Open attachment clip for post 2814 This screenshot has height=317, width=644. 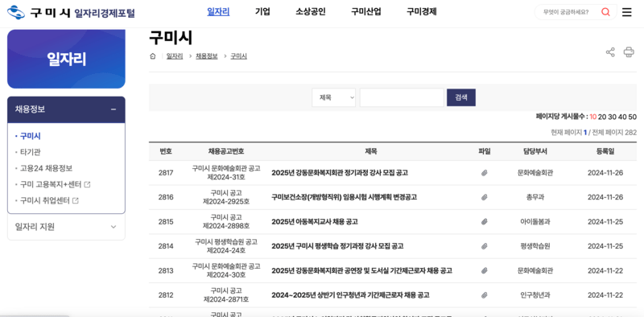coord(485,246)
